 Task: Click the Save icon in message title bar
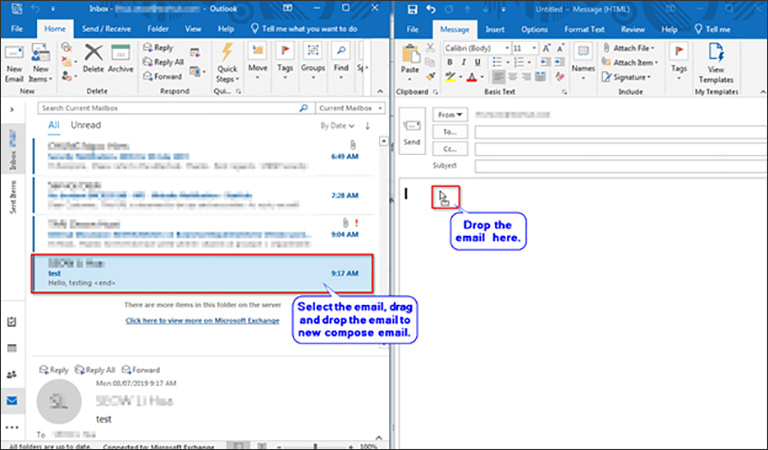[x=412, y=9]
